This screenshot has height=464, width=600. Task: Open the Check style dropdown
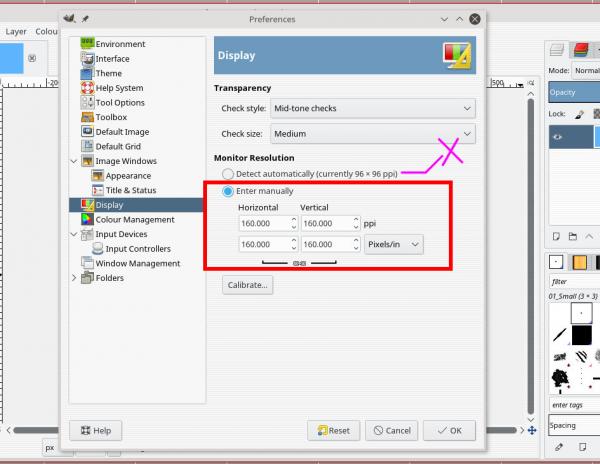pos(373,108)
